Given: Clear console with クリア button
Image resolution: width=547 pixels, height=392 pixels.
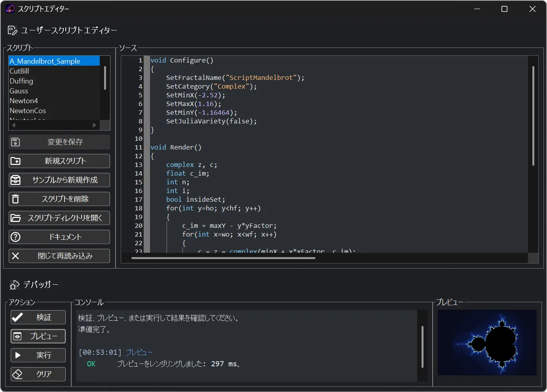Looking at the screenshot, I should click(38, 374).
